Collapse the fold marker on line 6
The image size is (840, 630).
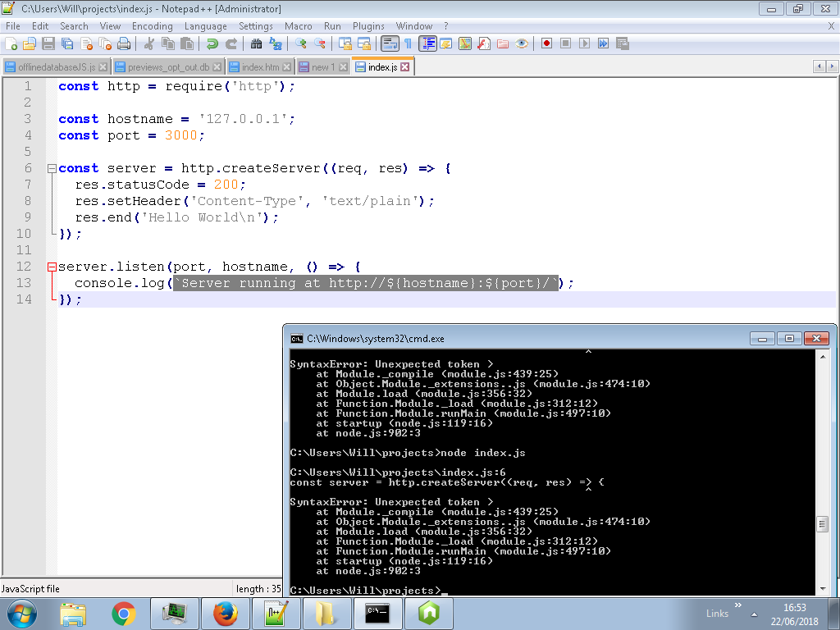(x=52, y=169)
